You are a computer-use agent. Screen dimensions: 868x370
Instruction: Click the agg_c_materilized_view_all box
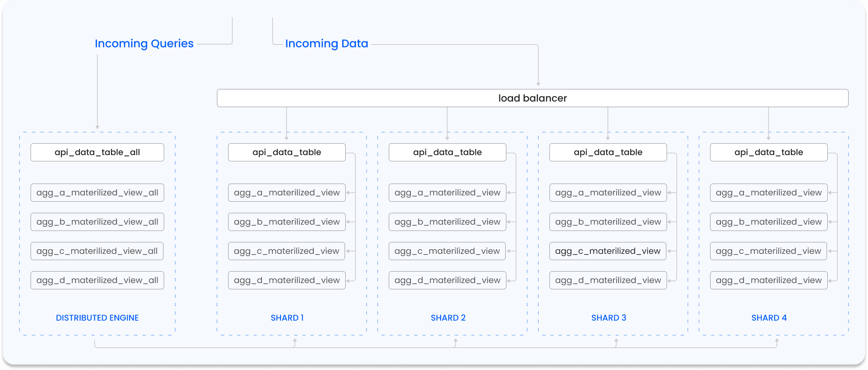[97, 251]
